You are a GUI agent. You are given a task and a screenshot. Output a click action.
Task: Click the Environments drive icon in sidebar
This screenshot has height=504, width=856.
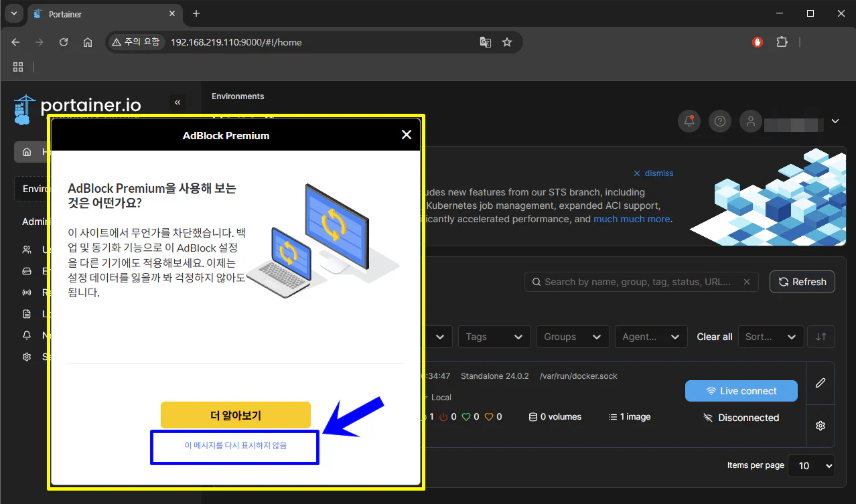point(27,271)
